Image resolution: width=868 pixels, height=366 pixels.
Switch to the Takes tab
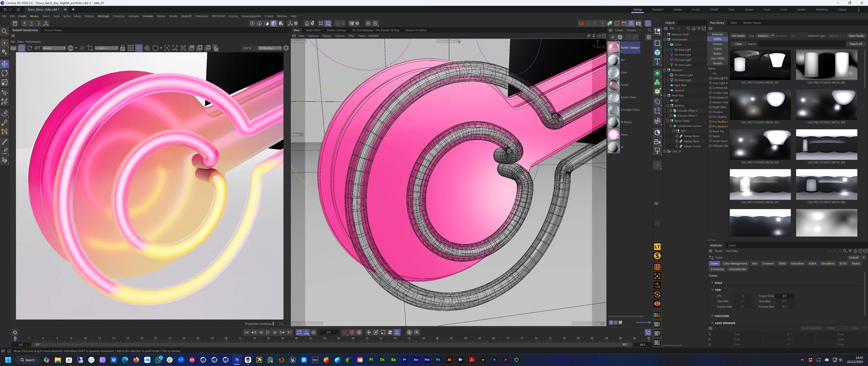(x=733, y=23)
